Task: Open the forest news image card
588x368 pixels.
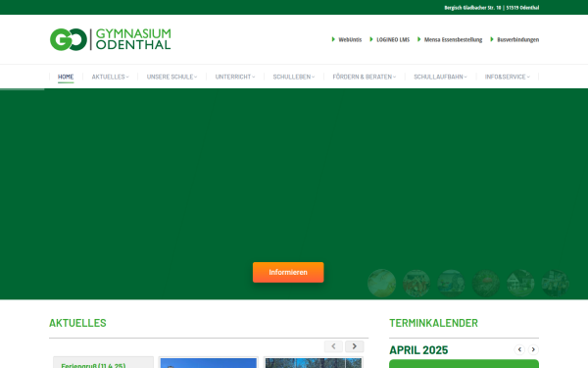Action: (x=314, y=363)
